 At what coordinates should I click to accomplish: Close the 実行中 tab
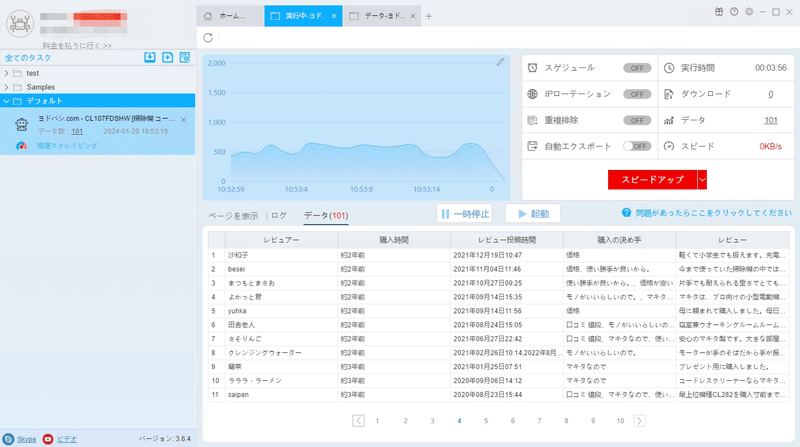click(x=334, y=16)
